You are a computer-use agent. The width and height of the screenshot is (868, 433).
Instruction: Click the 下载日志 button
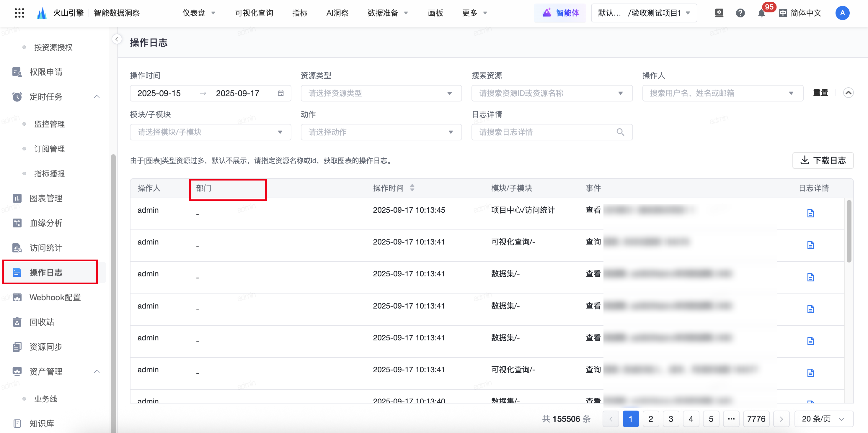pos(823,160)
